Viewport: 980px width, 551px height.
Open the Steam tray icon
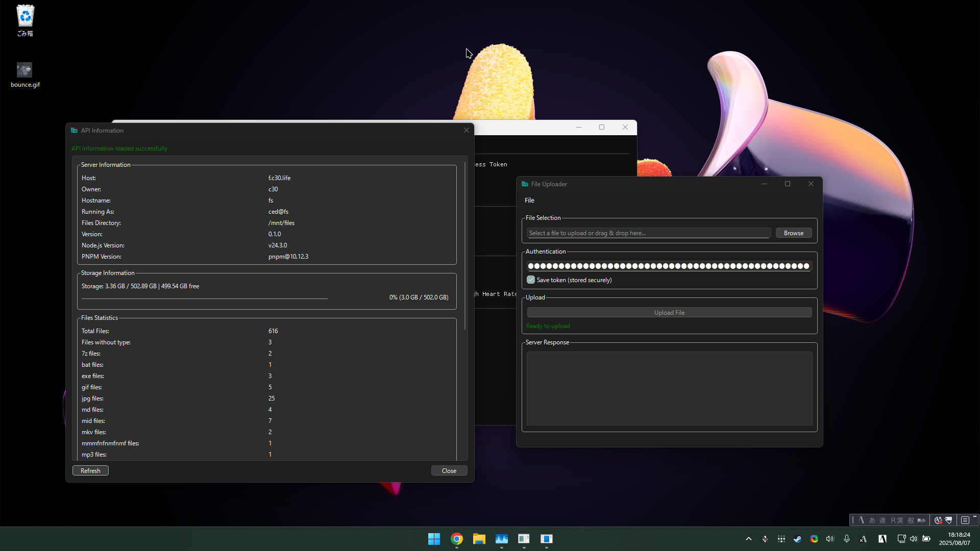pyautogui.click(x=797, y=539)
